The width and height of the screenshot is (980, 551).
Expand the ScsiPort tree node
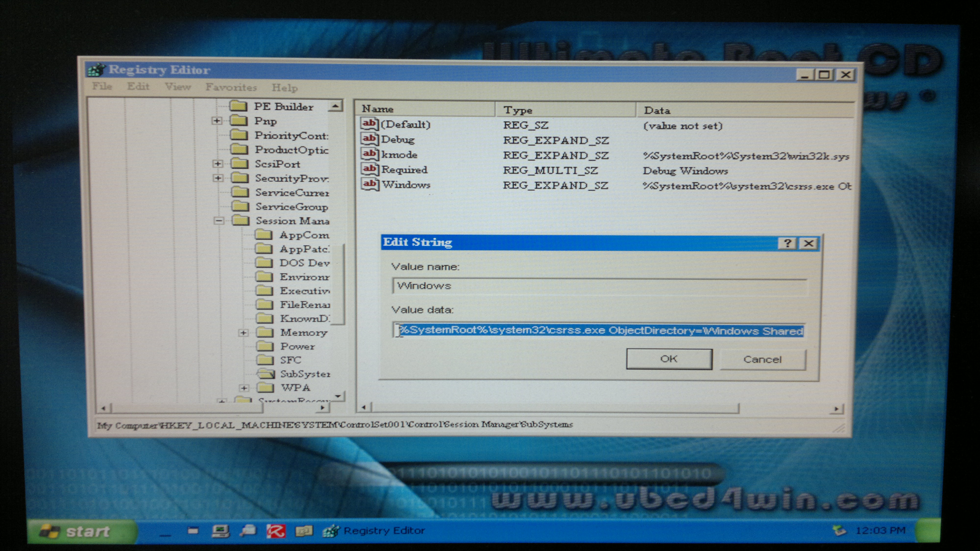[218, 164]
